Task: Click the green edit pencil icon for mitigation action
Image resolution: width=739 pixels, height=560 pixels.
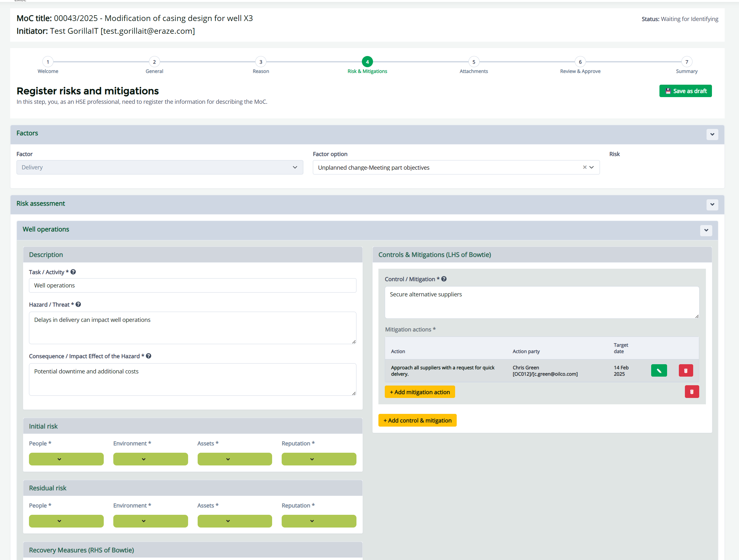Action: click(x=658, y=370)
